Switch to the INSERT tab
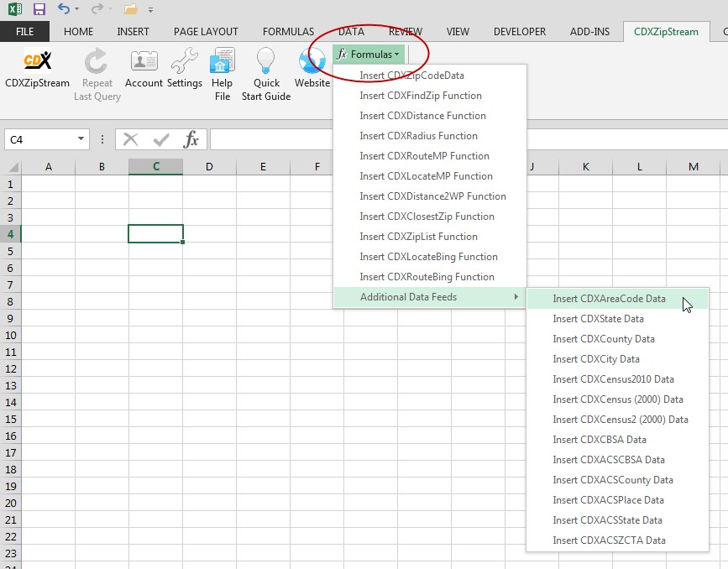 [x=133, y=32]
